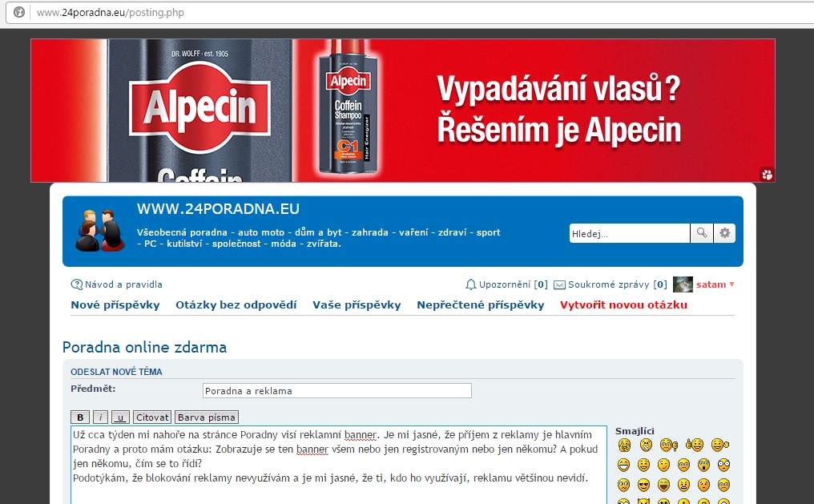Insert the surprised smiley with open mouth
Viewport: 814px width, 504px height.
[x=704, y=465]
